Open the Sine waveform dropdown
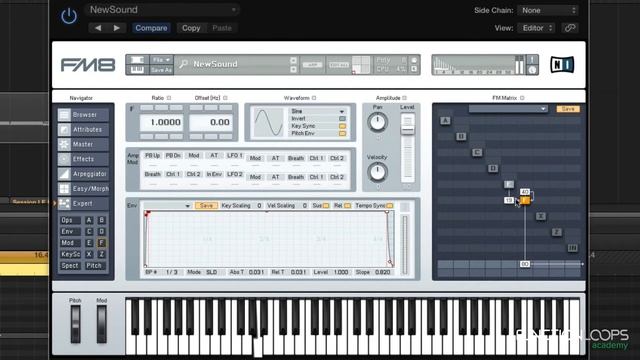The width and height of the screenshot is (640, 360). coord(318,111)
